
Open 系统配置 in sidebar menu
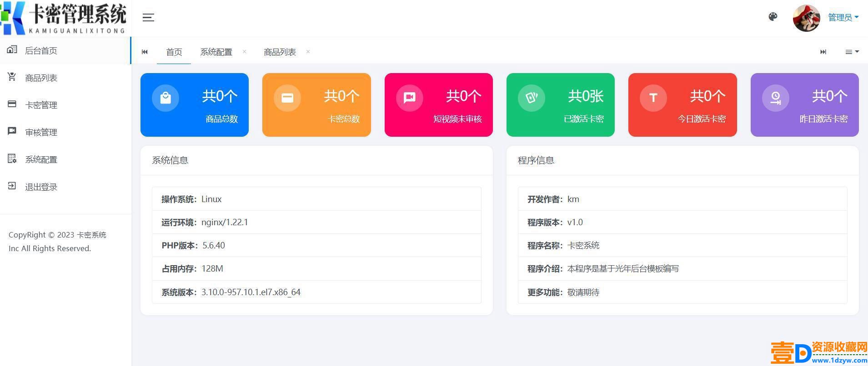[65, 159]
